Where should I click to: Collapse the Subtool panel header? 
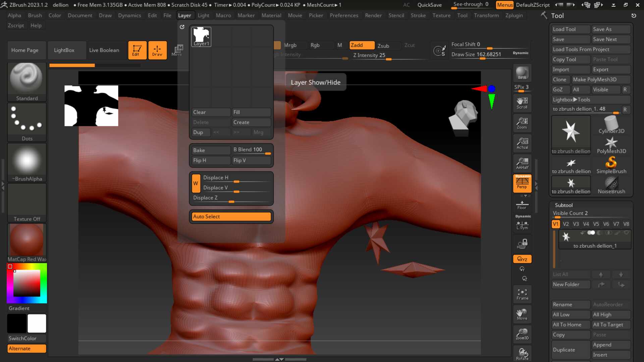pos(563,205)
